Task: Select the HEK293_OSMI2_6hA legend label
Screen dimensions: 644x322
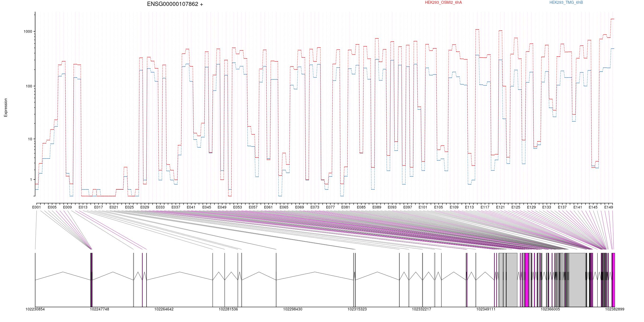Action: (x=444, y=3)
